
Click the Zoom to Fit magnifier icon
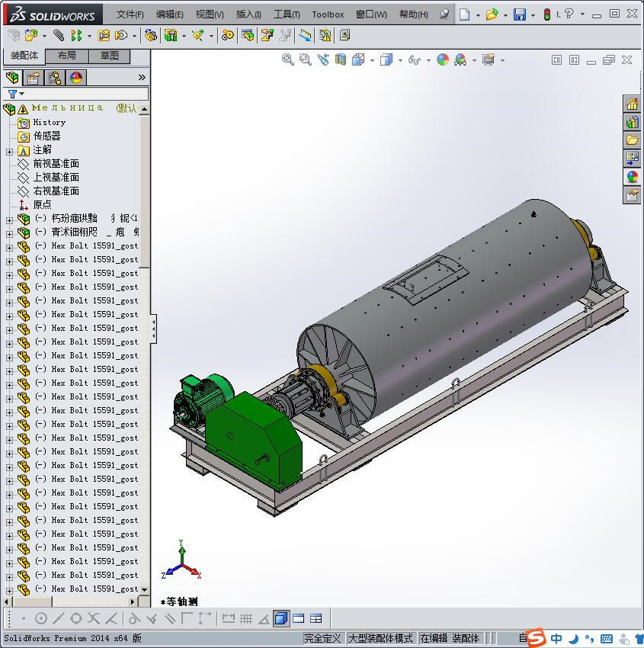288,60
